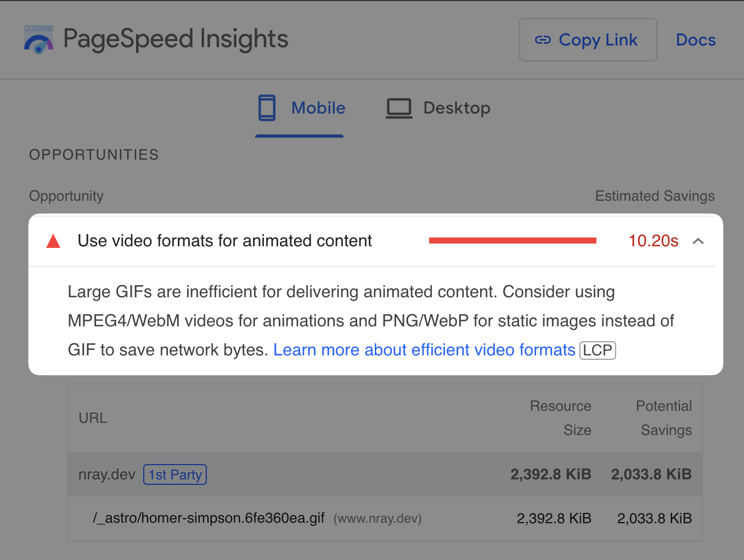The height and width of the screenshot is (560, 744).
Task: Click the desktop laptop icon
Action: pos(399,109)
